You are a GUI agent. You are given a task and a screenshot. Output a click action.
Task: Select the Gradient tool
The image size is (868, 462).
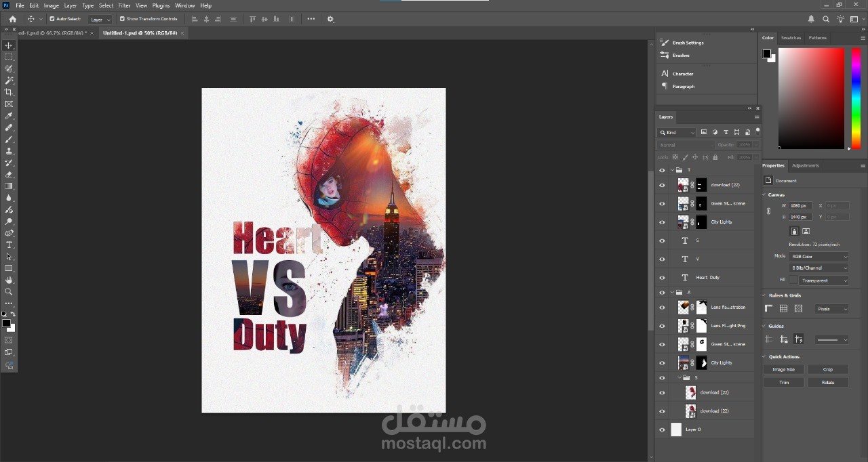click(9, 186)
